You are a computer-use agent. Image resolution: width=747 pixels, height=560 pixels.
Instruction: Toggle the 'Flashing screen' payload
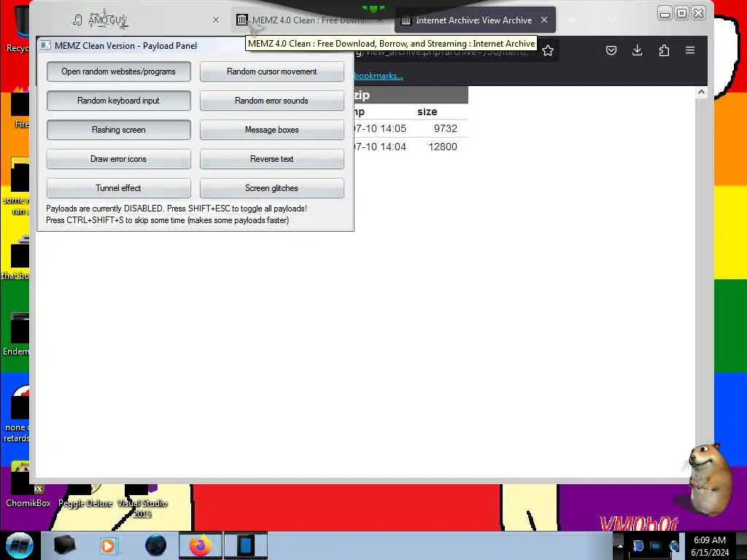[119, 130]
